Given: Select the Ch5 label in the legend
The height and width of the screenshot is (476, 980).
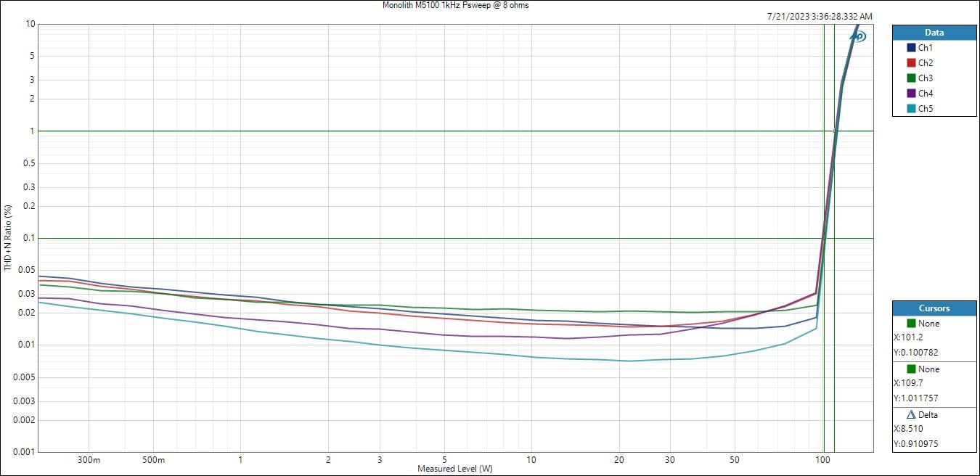Looking at the screenshot, I should click(x=926, y=109).
